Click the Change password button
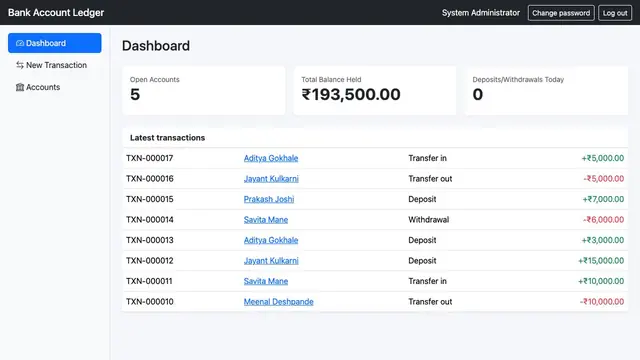Viewport: 640px width, 360px height. (x=561, y=13)
